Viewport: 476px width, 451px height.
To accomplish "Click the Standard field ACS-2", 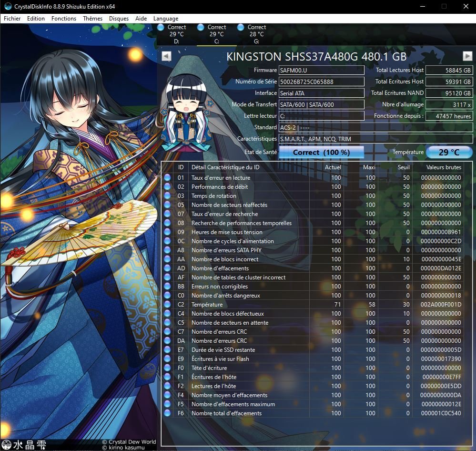I will coord(376,128).
